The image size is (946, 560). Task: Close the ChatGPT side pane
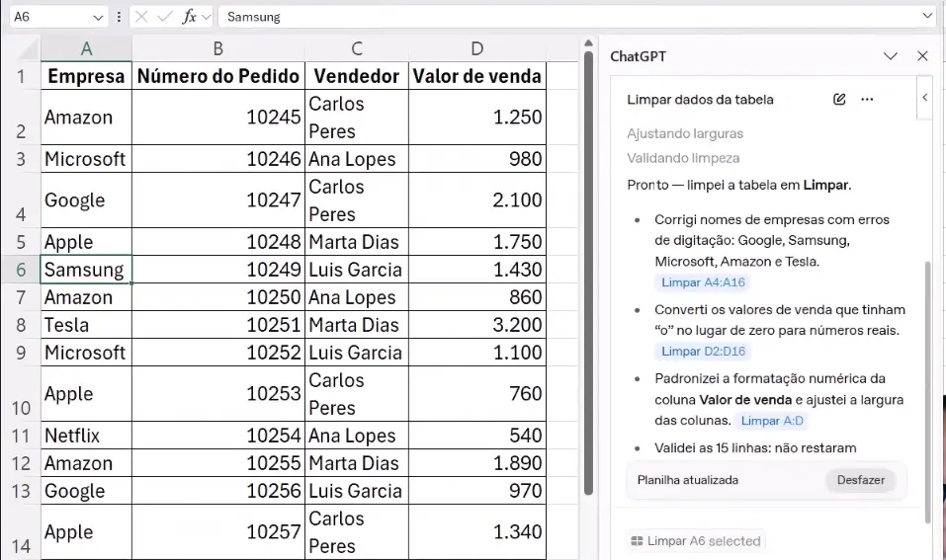922,56
